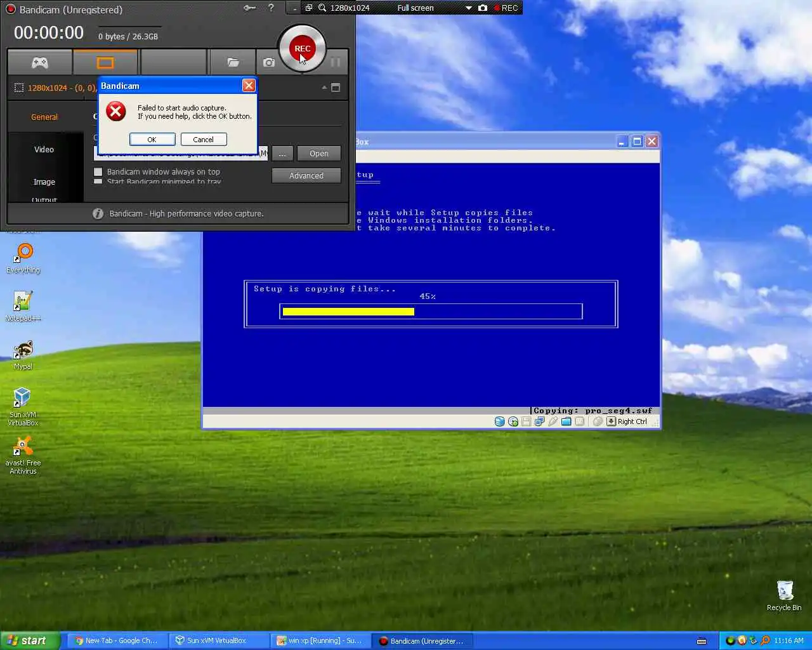This screenshot has width=812, height=650.
Task: Open capture bar screen mode dropdown arrow
Action: (x=469, y=8)
